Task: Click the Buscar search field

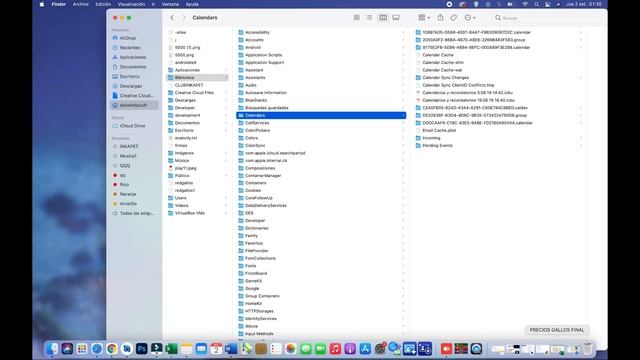Action: 547,18
